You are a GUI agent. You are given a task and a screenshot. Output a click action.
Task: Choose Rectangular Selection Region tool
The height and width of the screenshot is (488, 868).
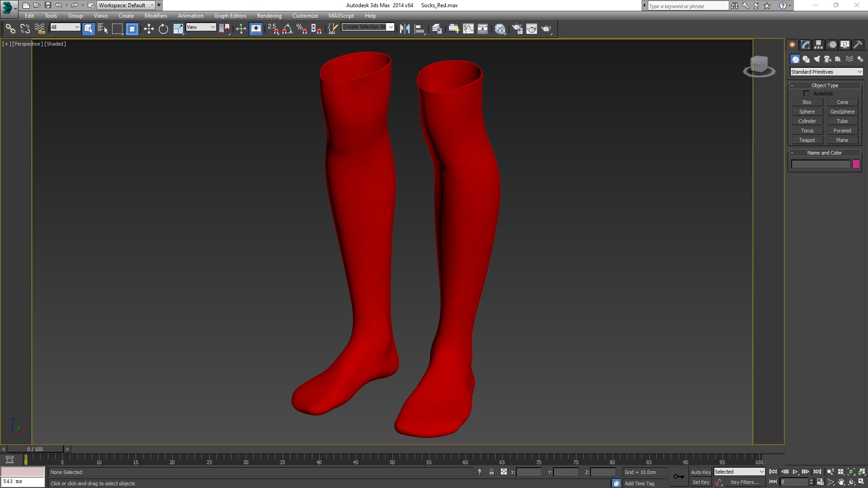(x=118, y=29)
